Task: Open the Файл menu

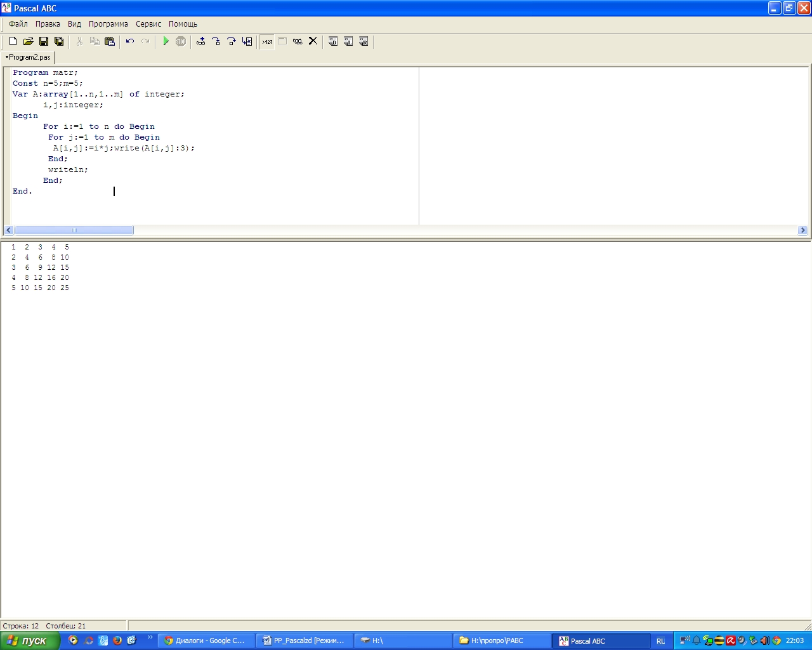Action: [x=18, y=24]
